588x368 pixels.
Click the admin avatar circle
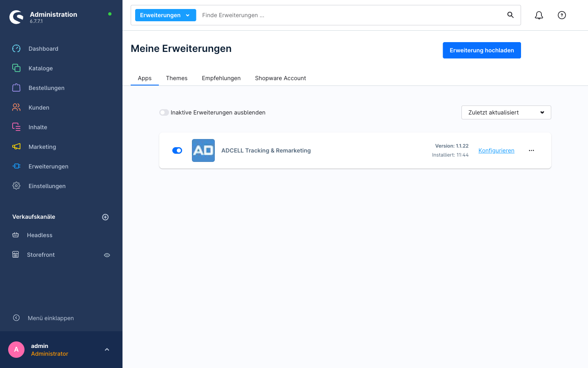coord(16,350)
